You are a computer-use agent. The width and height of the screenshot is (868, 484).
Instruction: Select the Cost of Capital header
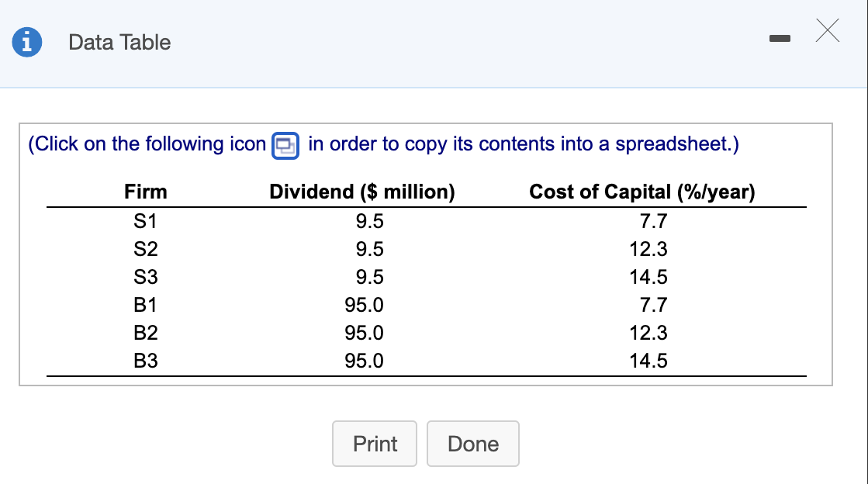pyautogui.click(x=642, y=192)
